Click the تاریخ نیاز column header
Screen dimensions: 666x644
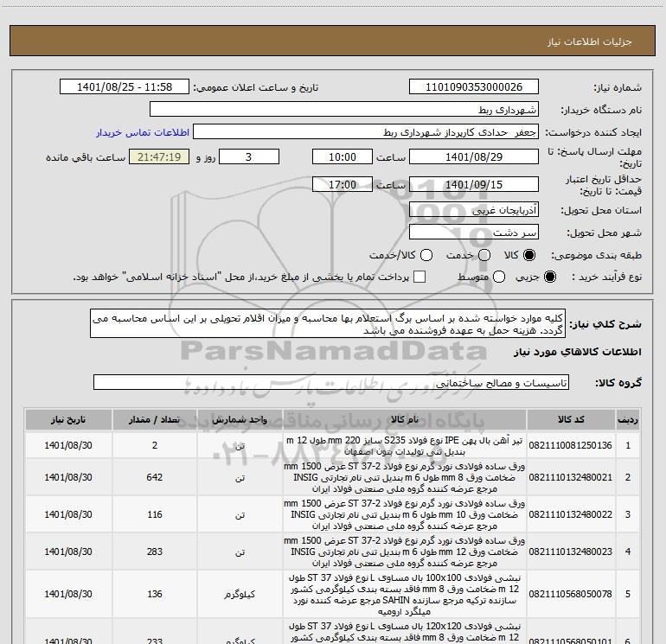(68, 420)
